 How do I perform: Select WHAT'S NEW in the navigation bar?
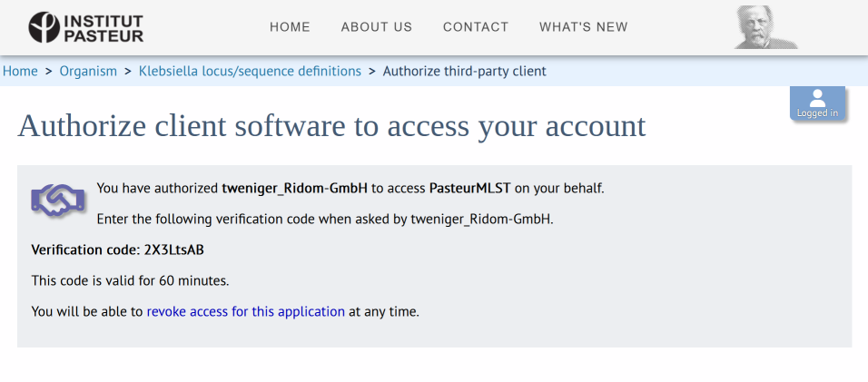(x=583, y=27)
